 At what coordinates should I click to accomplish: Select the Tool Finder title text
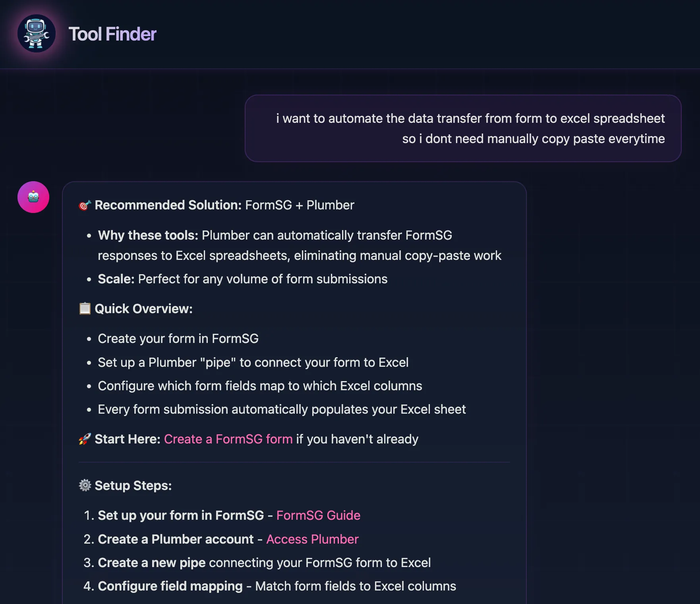[113, 34]
